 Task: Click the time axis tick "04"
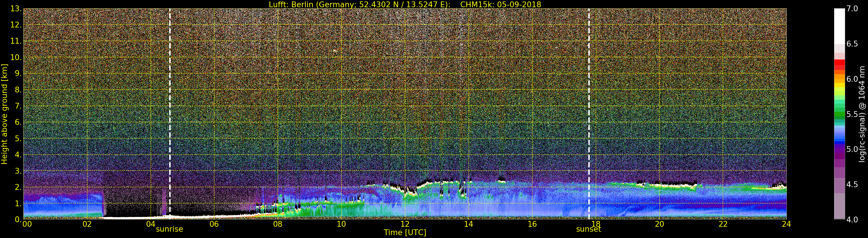point(151,224)
